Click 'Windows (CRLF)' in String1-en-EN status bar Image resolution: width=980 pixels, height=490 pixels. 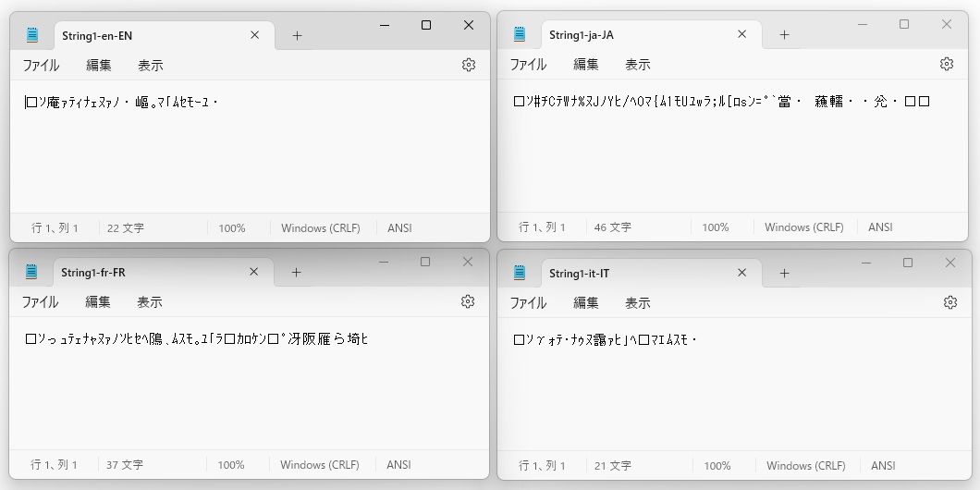click(321, 228)
